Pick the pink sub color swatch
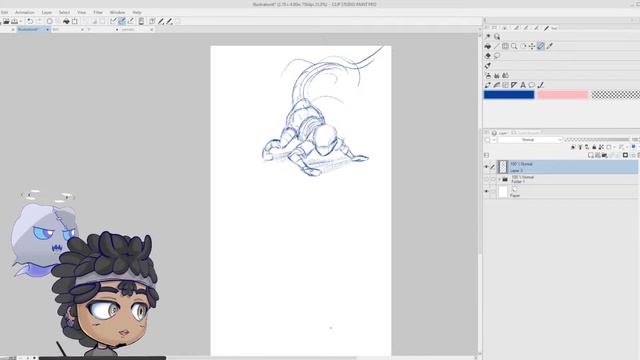Screen dimensions: 640x360 point(562,95)
